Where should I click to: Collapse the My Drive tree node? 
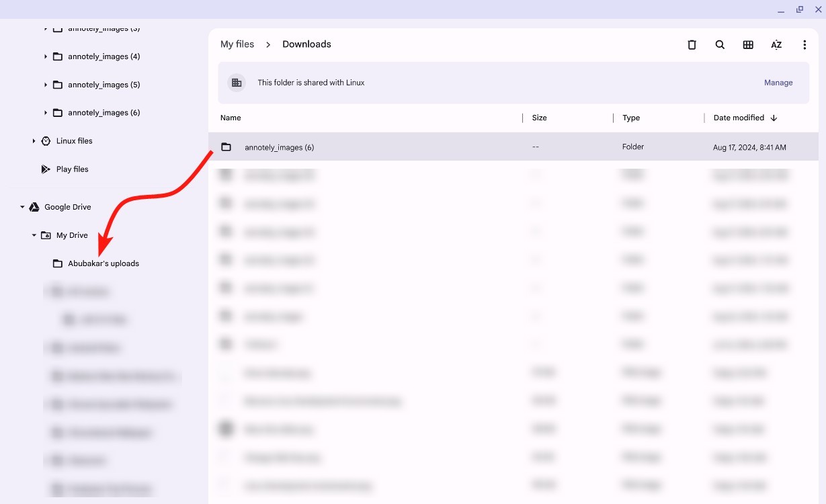34,235
